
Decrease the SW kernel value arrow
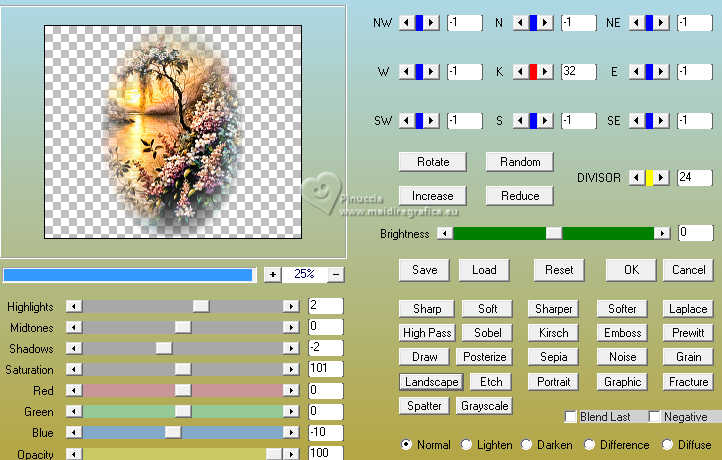[406, 121]
